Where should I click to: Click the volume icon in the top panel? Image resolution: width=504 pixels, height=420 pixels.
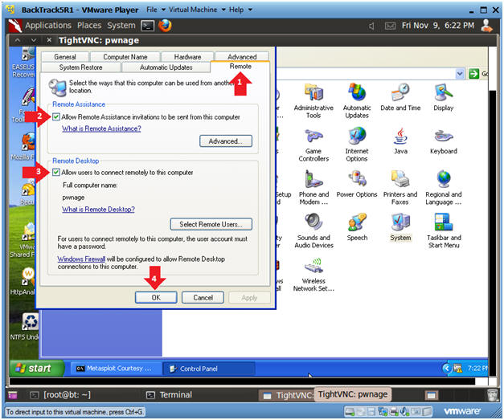click(x=371, y=26)
